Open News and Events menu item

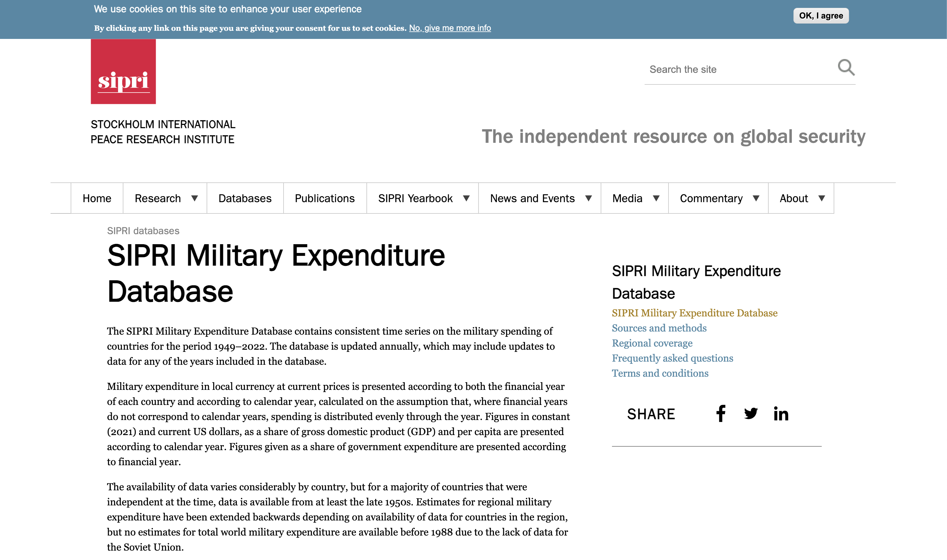click(532, 198)
